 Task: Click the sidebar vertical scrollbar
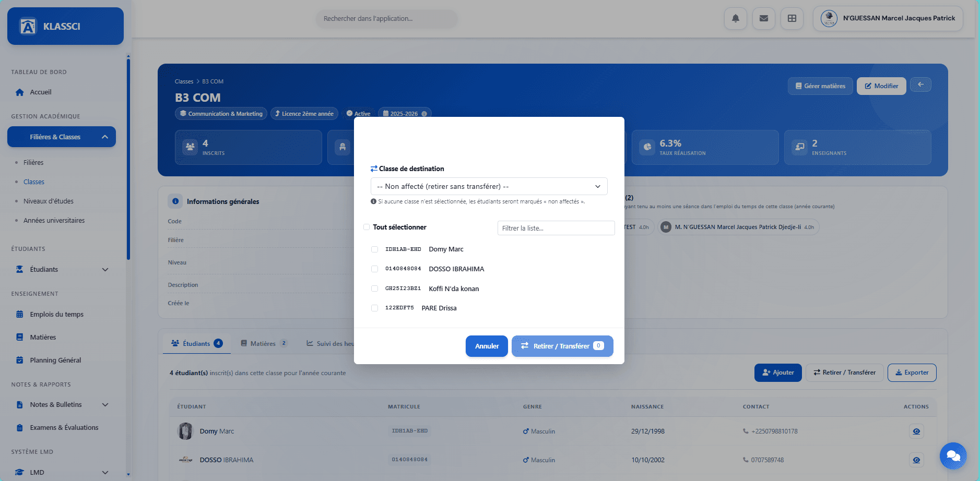[128, 160]
